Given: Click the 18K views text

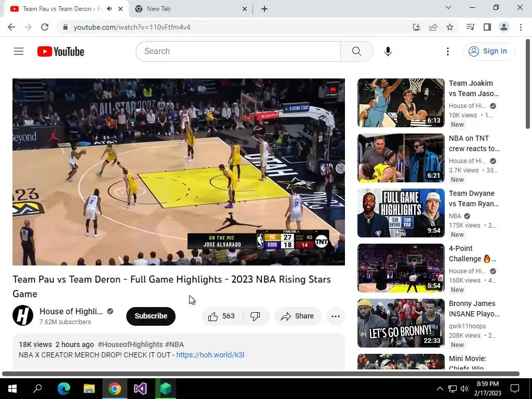Looking at the screenshot, I should [x=35, y=345].
